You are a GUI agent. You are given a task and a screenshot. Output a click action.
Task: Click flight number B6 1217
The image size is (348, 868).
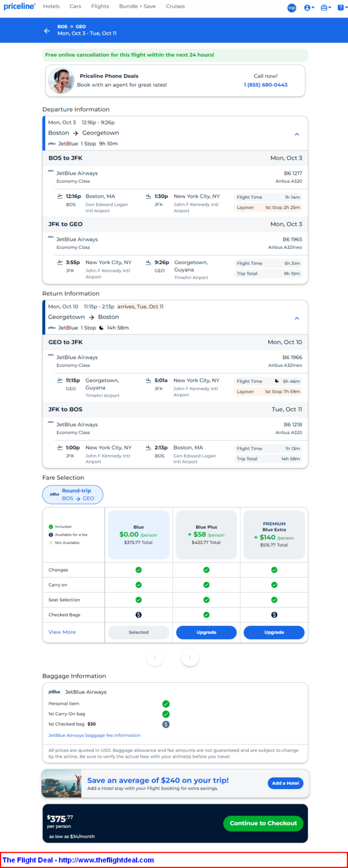pyautogui.click(x=293, y=173)
